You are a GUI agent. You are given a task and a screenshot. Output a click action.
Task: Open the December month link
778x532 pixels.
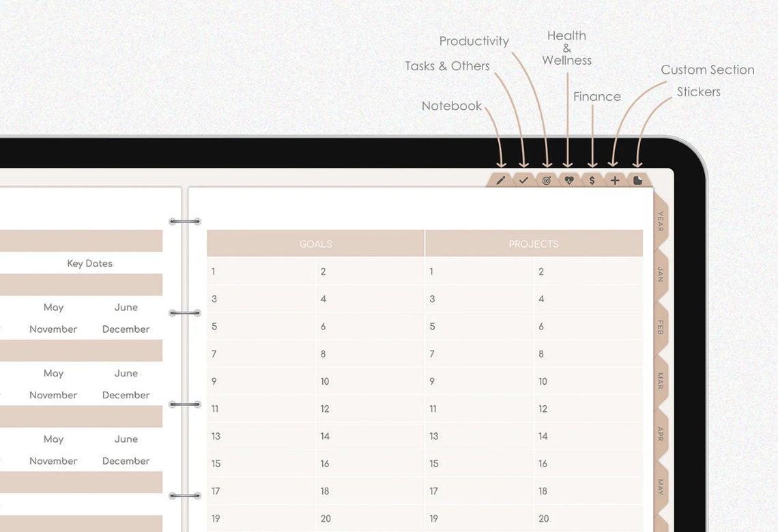tap(126, 329)
